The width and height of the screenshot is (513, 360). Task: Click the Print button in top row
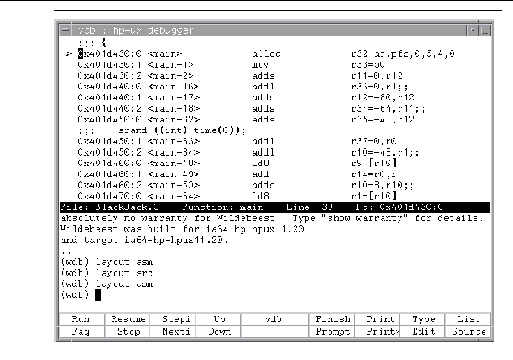click(378, 319)
